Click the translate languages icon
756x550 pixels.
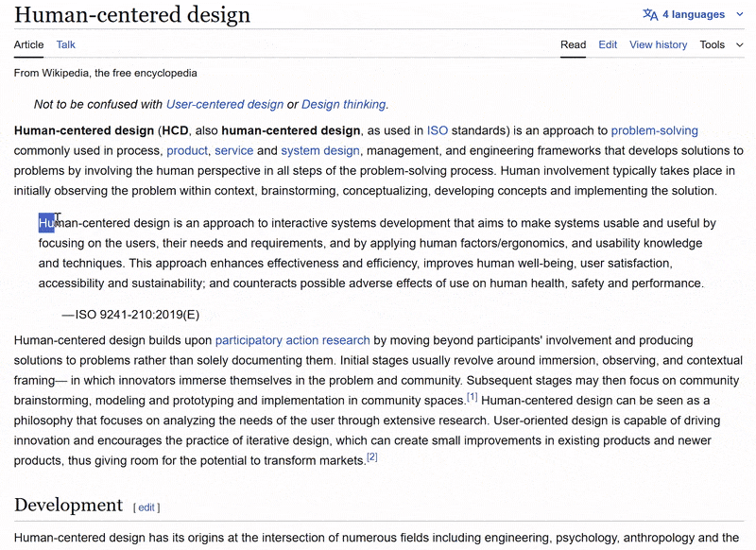coord(650,14)
